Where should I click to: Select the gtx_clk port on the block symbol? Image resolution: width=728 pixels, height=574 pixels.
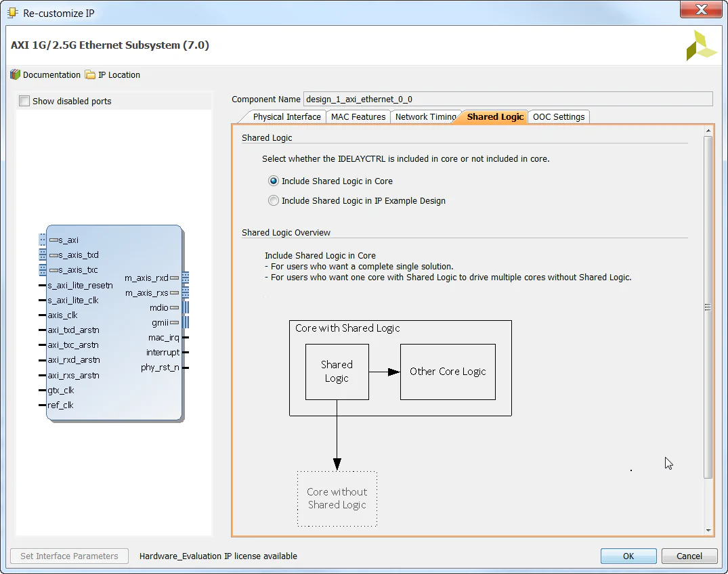[61, 390]
